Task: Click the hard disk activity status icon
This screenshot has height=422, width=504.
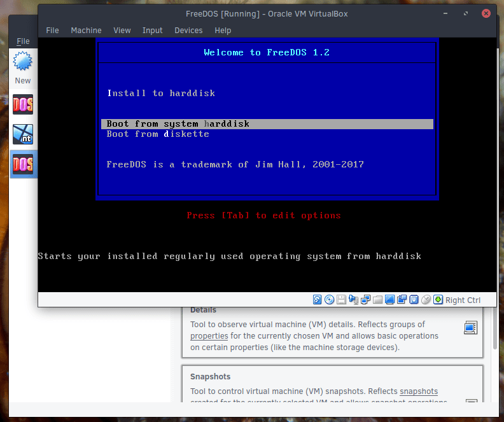Action: click(317, 300)
